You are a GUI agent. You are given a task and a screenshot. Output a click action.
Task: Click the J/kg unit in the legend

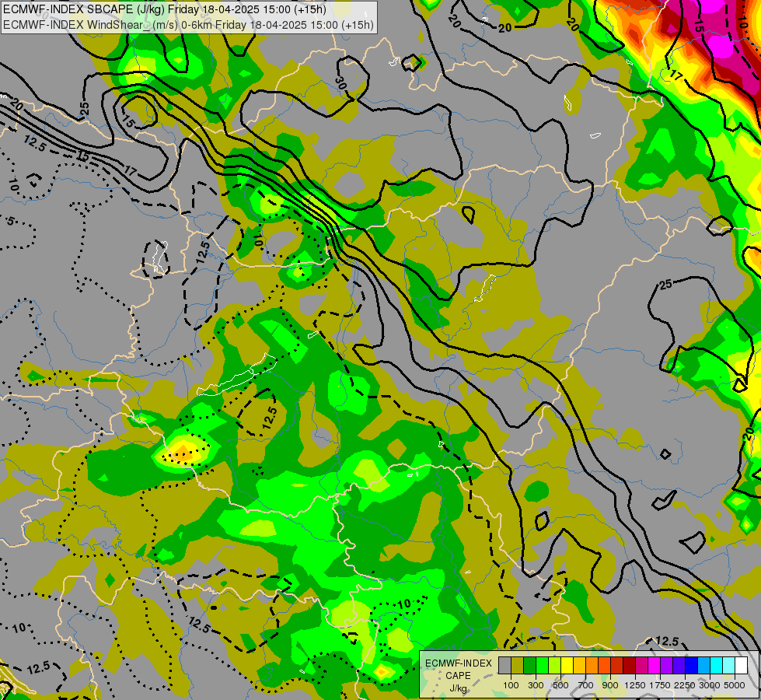pyautogui.click(x=458, y=688)
